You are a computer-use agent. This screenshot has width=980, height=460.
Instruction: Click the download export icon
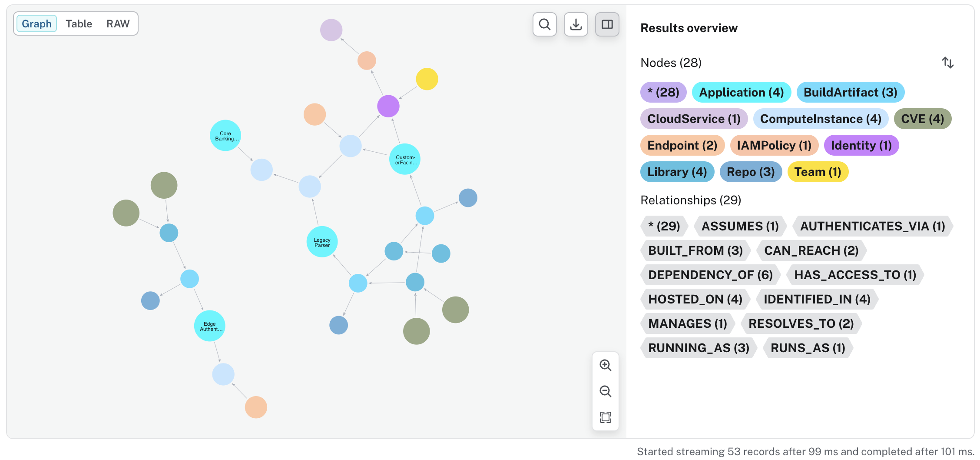click(x=576, y=24)
